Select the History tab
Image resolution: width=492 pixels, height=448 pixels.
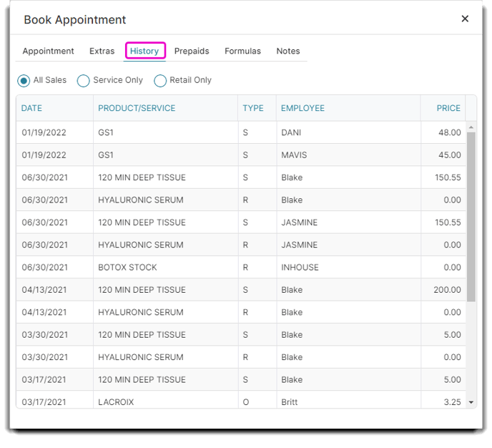pos(144,51)
